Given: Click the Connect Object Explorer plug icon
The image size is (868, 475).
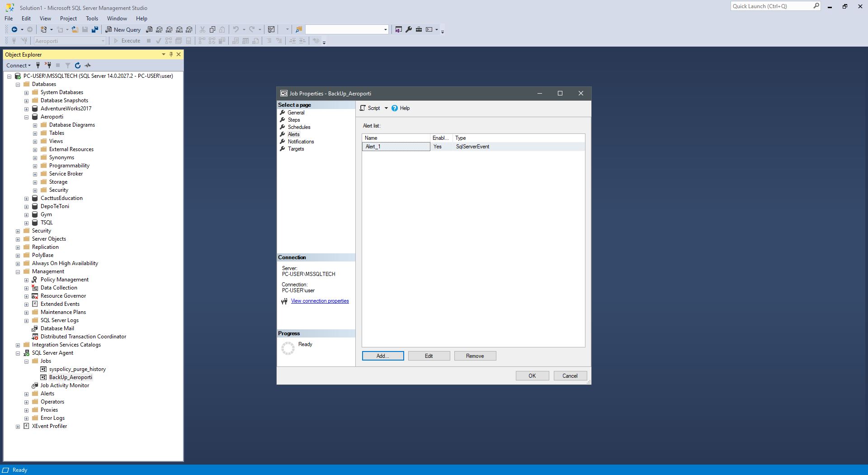Looking at the screenshot, I should pyautogui.click(x=38, y=65).
